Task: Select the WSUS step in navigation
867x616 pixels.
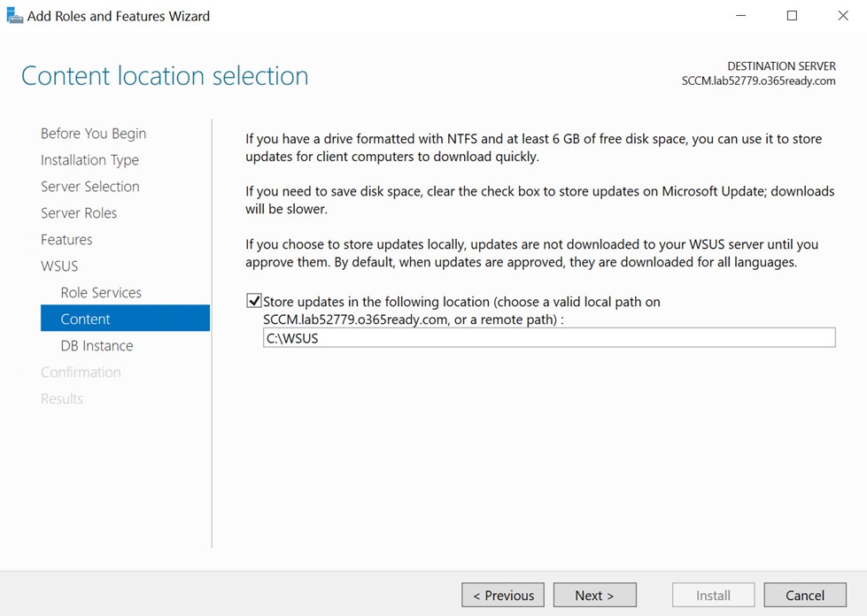Action: coord(59,266)
